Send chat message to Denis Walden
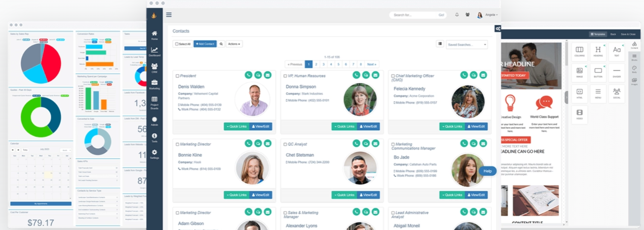This screenshot has width=644, height=230. [258, 75]
